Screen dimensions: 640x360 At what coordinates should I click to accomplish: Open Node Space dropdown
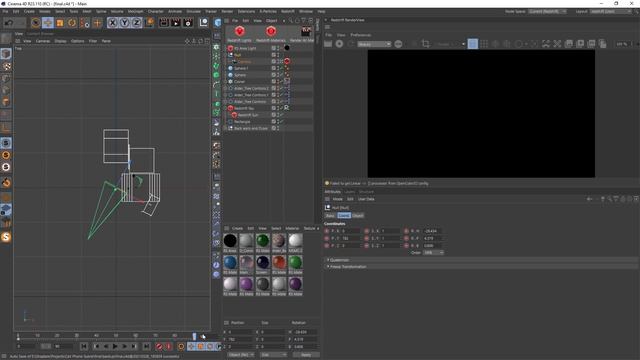pos(548,11)
